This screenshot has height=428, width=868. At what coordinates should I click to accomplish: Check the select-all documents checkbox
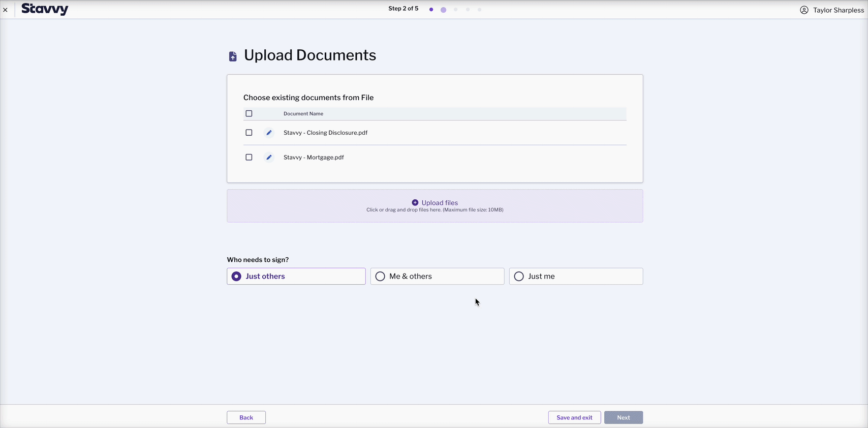coord(249,113)
